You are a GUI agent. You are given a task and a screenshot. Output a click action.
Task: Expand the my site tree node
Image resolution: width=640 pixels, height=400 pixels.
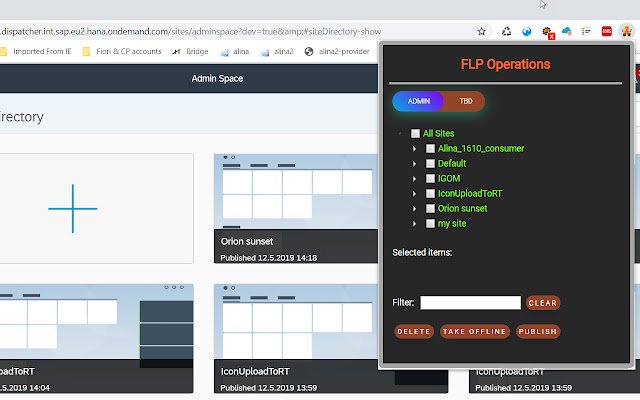pyautogui.click(x=414, y=224)
